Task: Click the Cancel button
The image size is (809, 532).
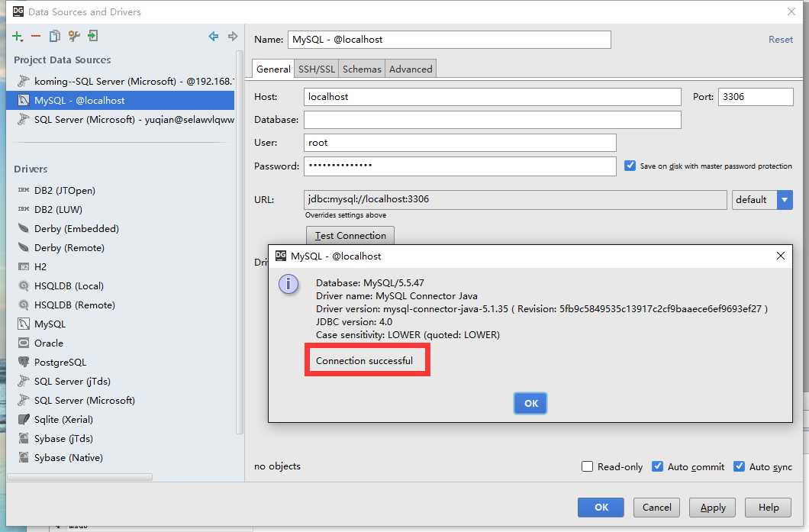Action: coord(656,508)
